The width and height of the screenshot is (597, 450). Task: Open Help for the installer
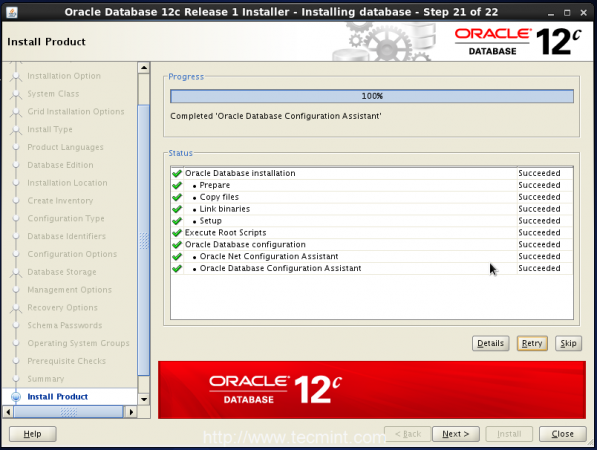click(x=32, y=434)
